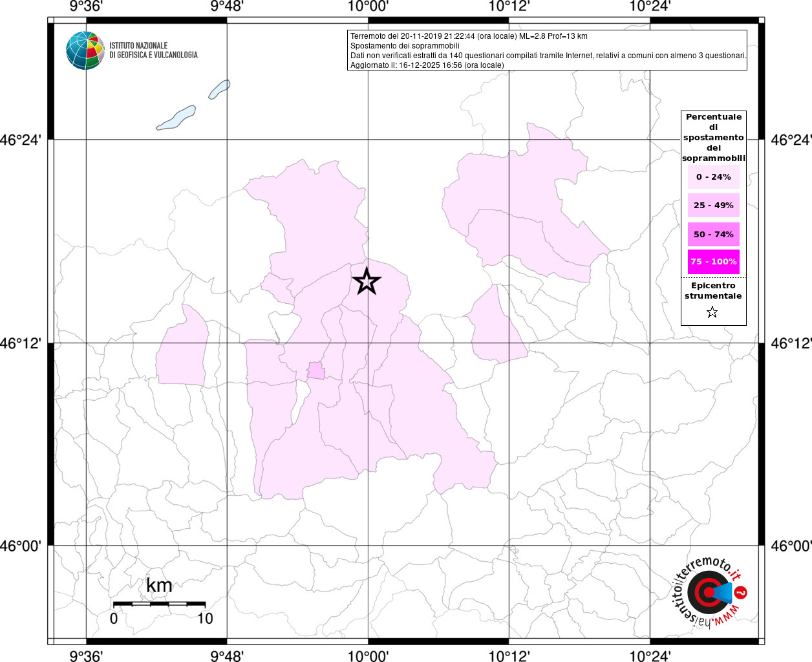Click the 'Dati non verificati' info line
Image resolution: width=812 pixels, height=662 pixels.
click(548, 56)
